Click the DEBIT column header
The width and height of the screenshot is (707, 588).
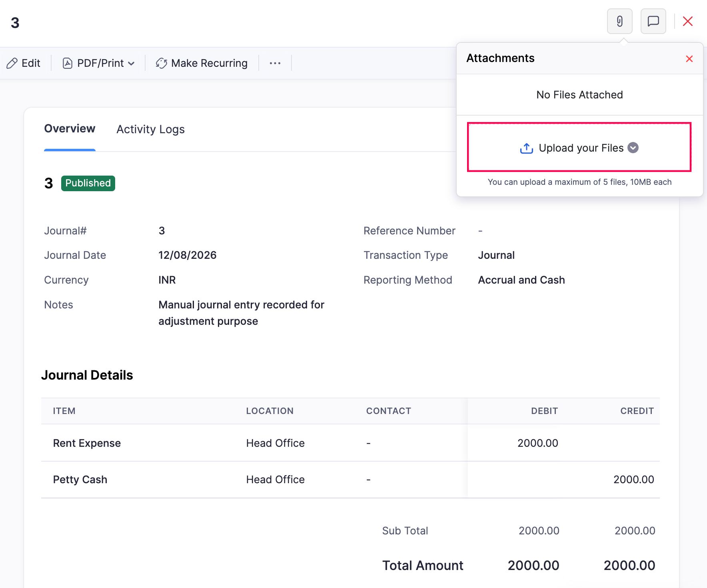point(544,411)
